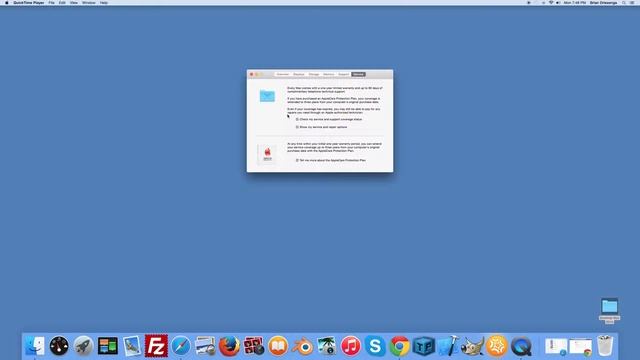Open Safari compass icon in dock
This screenshot has height=360, width=640.
(x=181, y=346)
